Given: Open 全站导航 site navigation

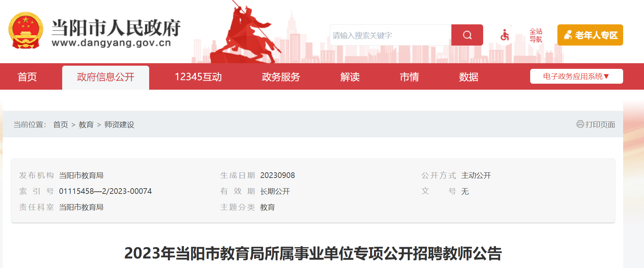Looking at the screenshot, I should coord(536,35).
